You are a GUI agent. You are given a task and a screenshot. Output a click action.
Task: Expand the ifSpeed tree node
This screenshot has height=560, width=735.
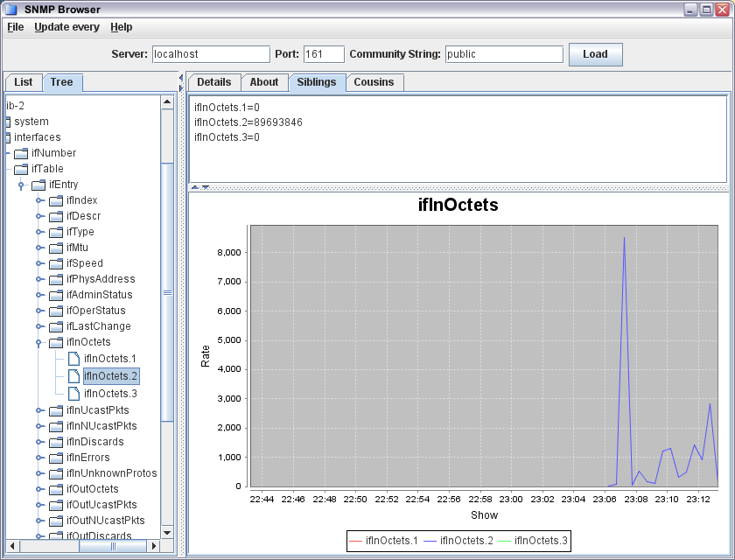(x=39, y=264)
